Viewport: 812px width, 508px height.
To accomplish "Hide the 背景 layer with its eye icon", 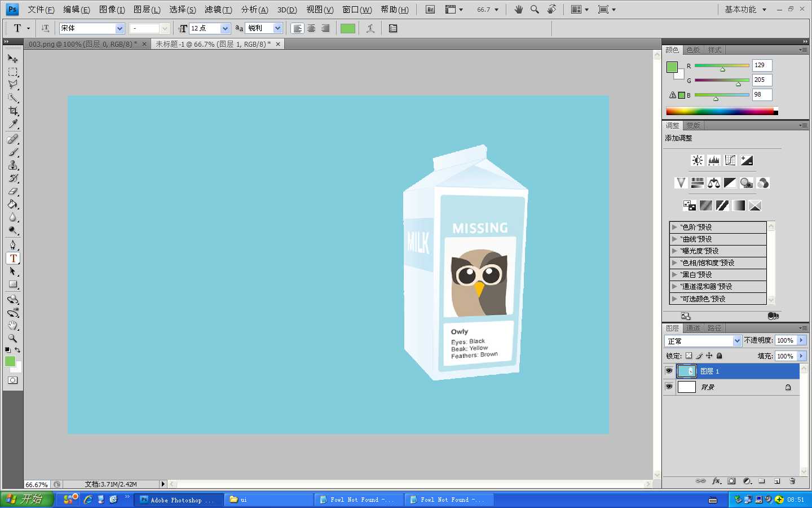I will 669,387.
